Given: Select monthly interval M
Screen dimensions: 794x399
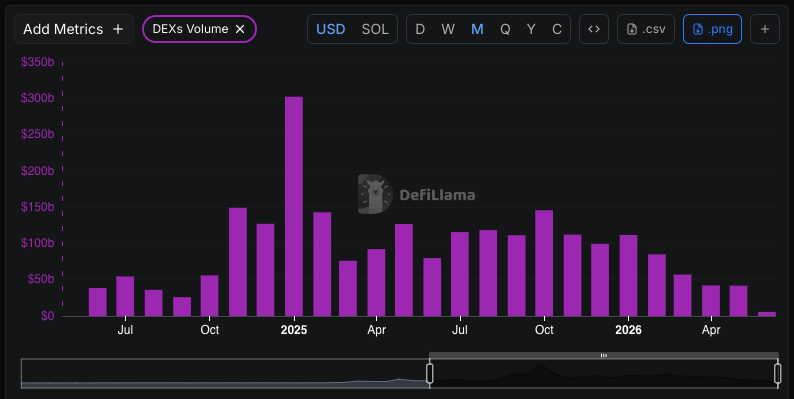Looking at the screenshot, I should (477, 29).
